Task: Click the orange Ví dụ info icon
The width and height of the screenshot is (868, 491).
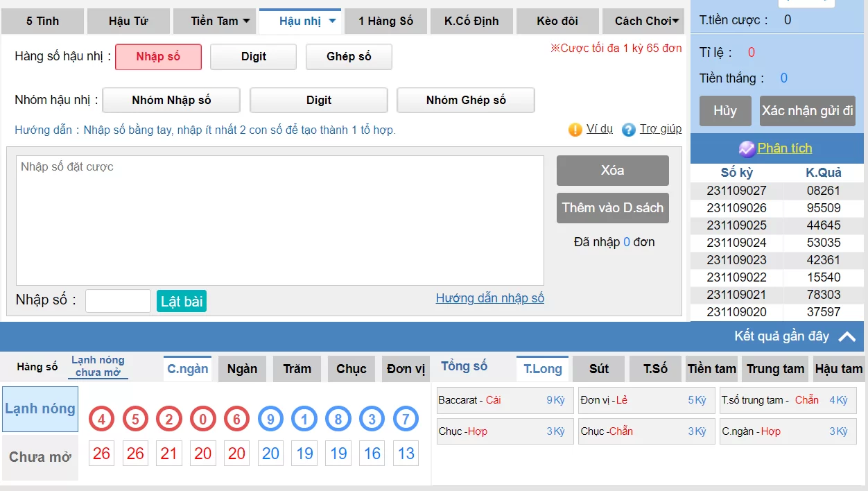Action: [575, 130]
